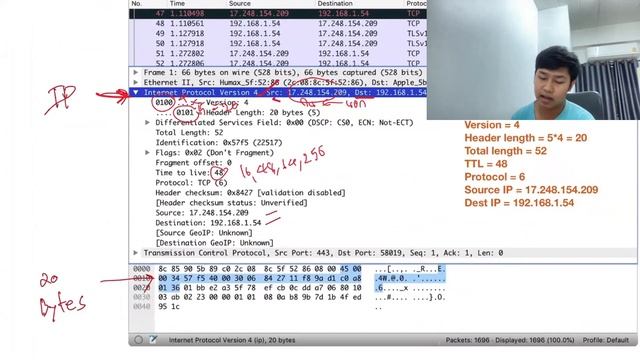Expand Flags: 0x02 (Don't Fragment)
Screen dimensions: 640x360
(x=147, y=153)
